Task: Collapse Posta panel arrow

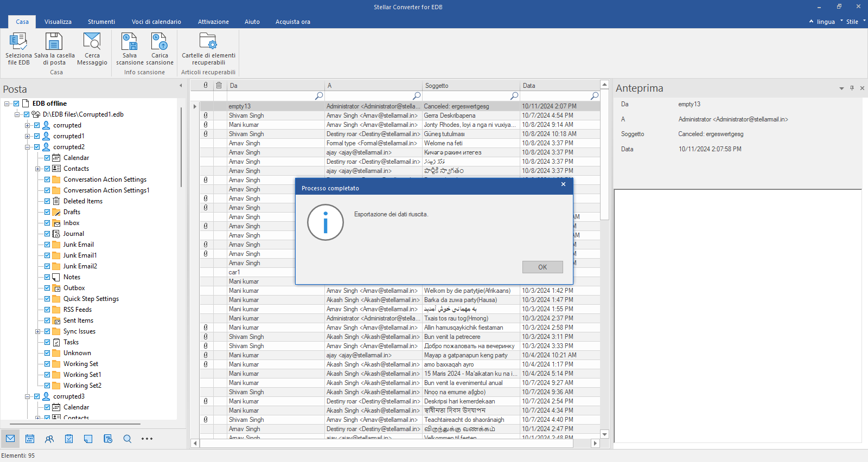Action: coord(181,86)
